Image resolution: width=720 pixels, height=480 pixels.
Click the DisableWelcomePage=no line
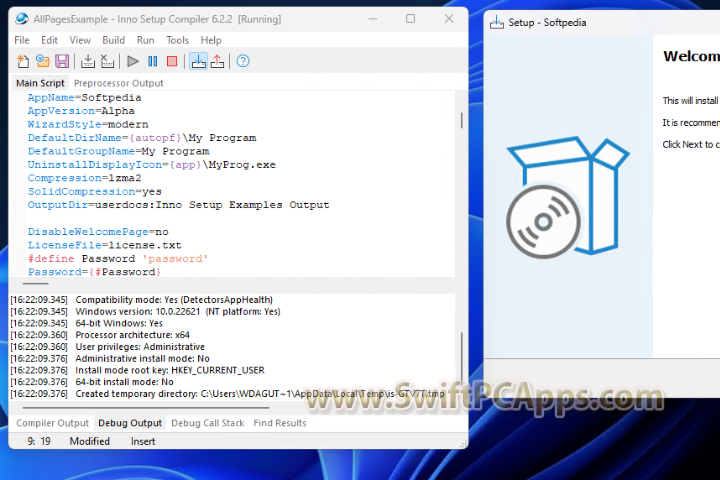[98, 232]
